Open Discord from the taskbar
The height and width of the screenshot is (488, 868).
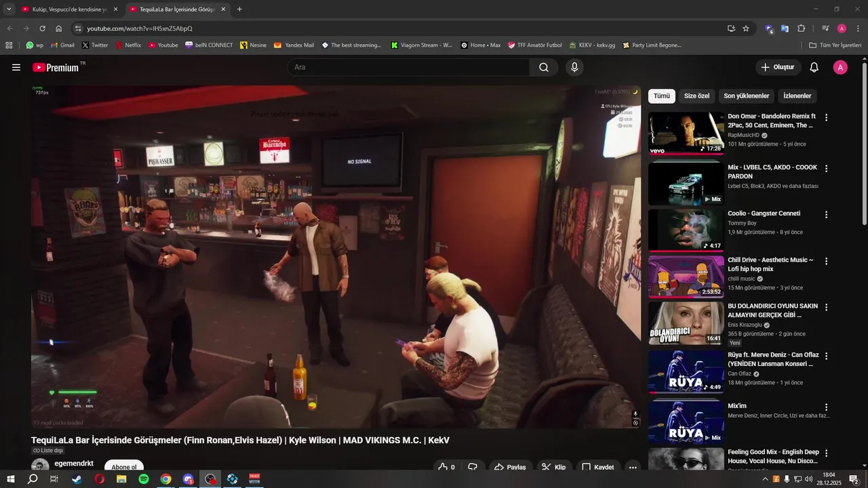tap(189, 479)
